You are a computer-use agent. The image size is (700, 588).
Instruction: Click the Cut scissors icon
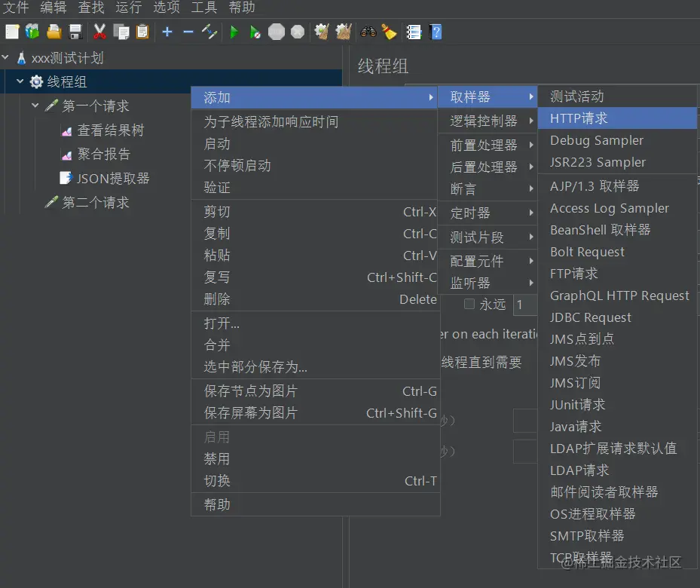[x=99, y=32]
